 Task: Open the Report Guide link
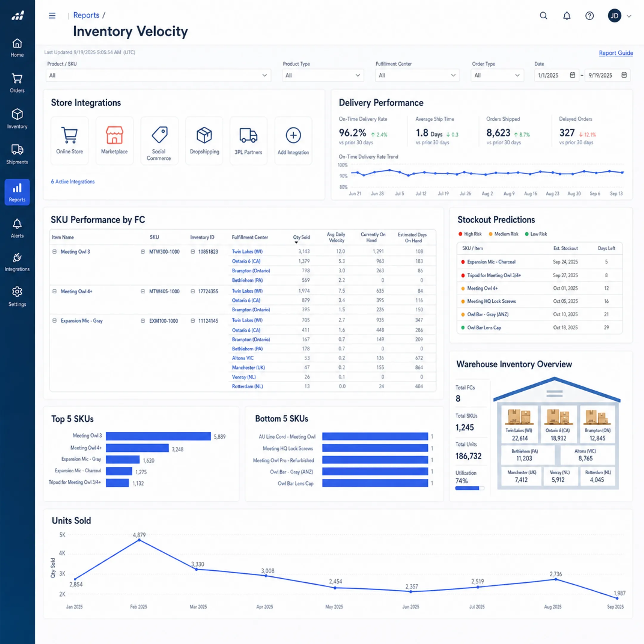click(x=616, y=53)
